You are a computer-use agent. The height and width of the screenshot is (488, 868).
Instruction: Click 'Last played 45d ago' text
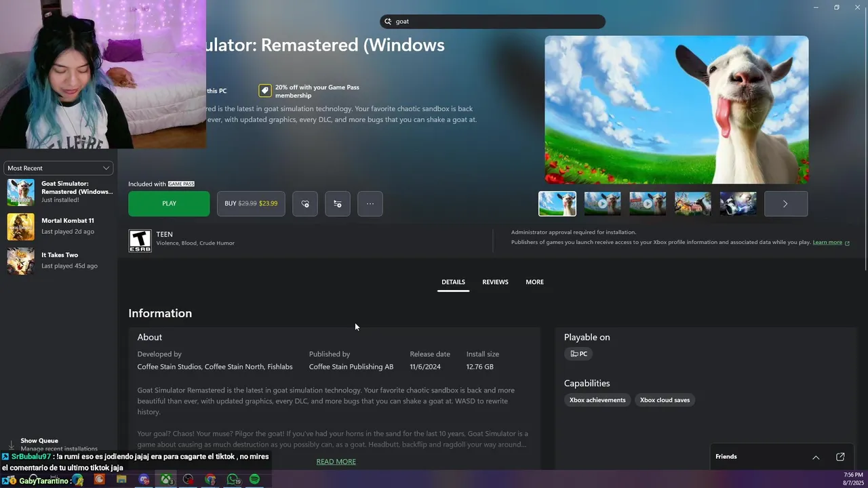pos(69,266)
